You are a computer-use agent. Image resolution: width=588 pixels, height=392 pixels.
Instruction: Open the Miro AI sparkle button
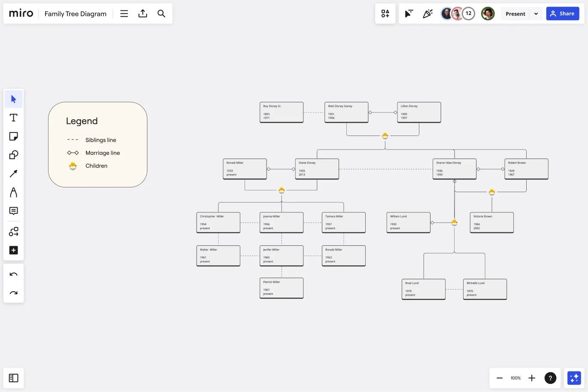coord(574,378)
